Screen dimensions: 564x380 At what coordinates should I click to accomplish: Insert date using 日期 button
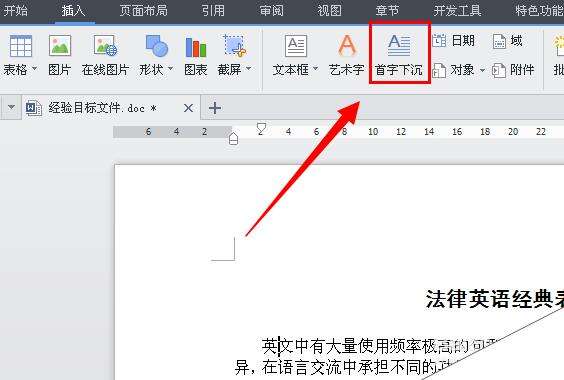pos(453,41)
